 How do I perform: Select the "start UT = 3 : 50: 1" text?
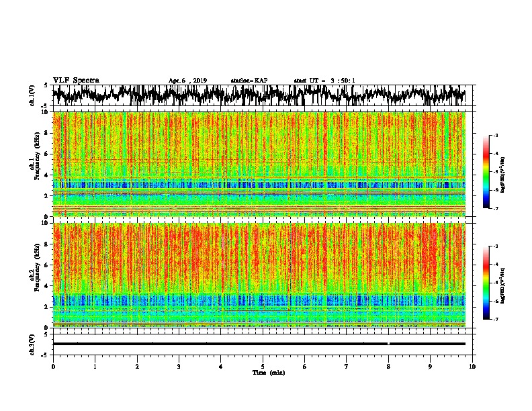click(324, 81)
